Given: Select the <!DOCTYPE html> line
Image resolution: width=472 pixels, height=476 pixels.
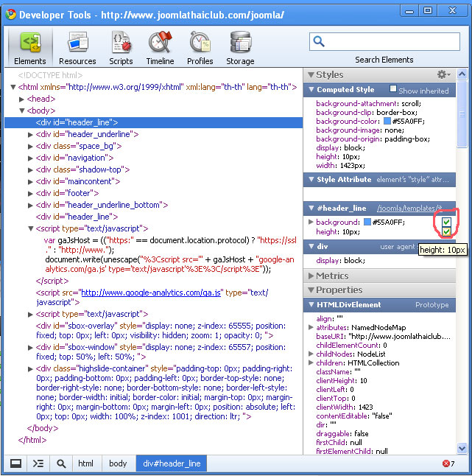Looking at the screenshot, I should (50, 75).
